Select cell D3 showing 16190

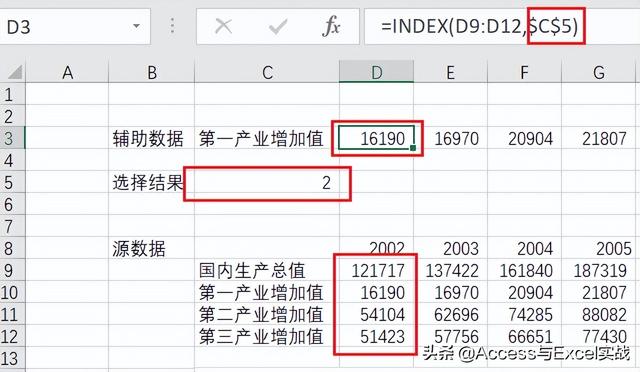pos(376,138)
